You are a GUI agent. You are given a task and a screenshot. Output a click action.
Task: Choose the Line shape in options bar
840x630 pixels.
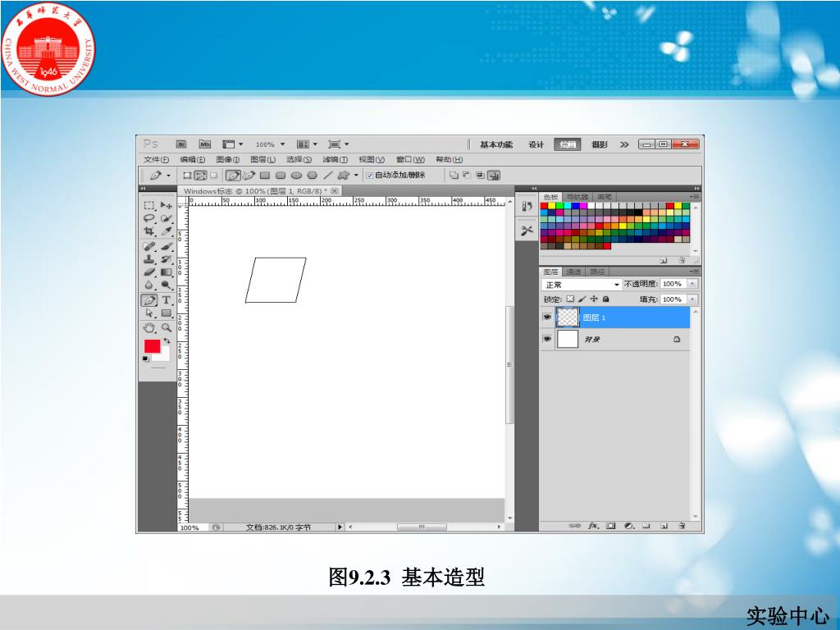click(328, 176)
